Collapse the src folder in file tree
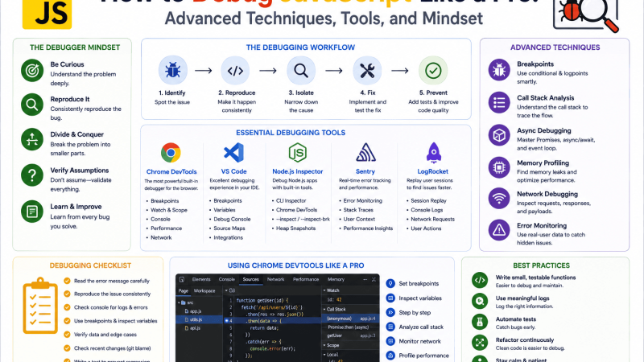 coord(179,302)
